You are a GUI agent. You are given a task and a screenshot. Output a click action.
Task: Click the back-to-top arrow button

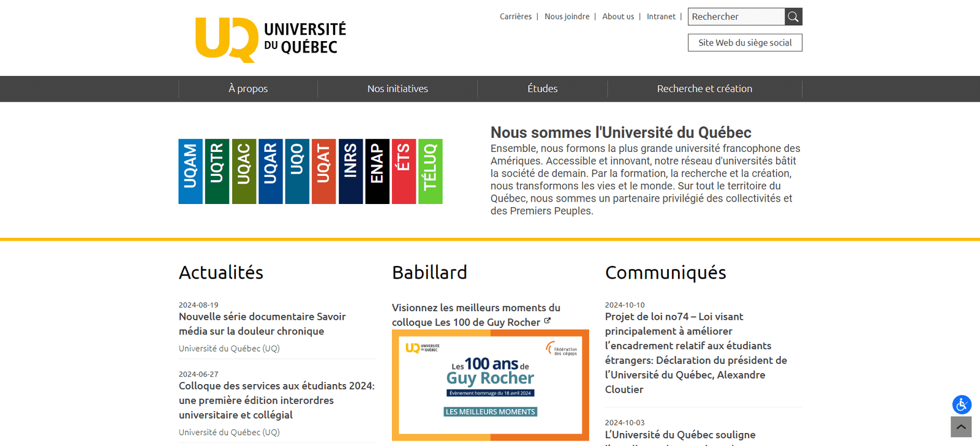[961, 427]
